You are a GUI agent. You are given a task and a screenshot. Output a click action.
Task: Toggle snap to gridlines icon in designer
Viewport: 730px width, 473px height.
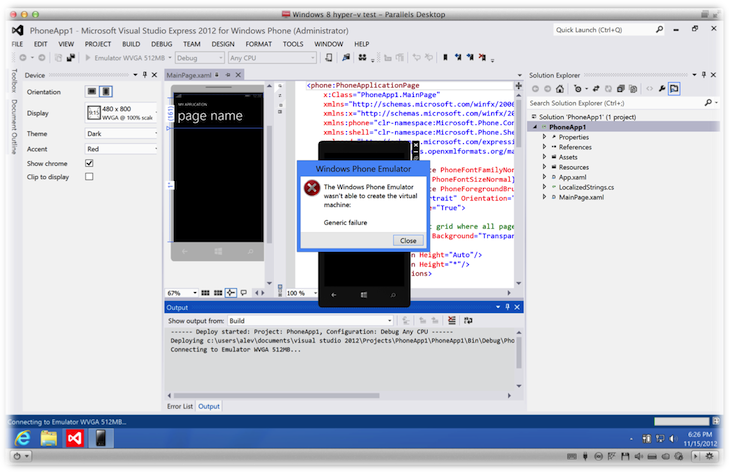[x=218, y=293]
